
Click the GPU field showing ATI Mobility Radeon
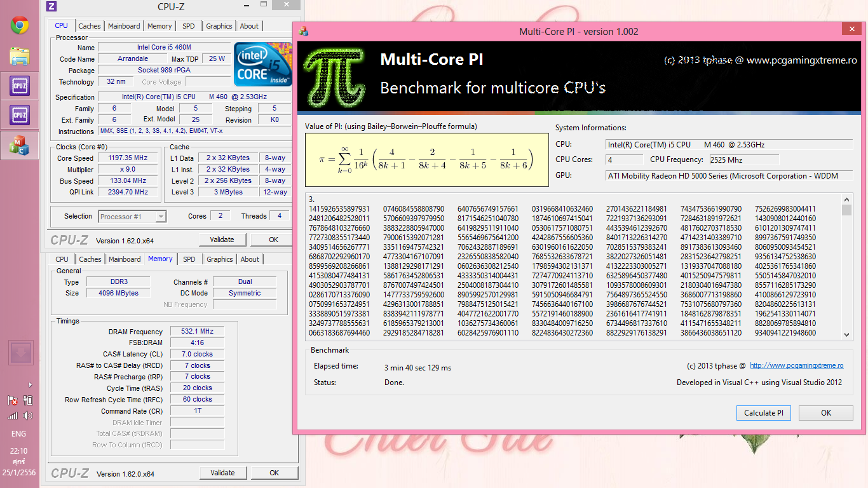pos(728,175)
